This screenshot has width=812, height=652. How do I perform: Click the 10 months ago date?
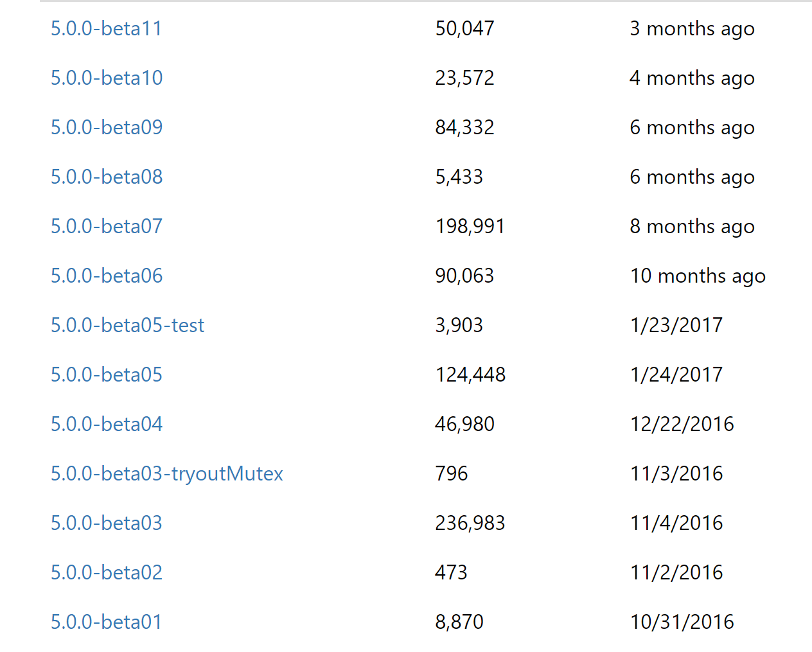click(x=698, y=276)
